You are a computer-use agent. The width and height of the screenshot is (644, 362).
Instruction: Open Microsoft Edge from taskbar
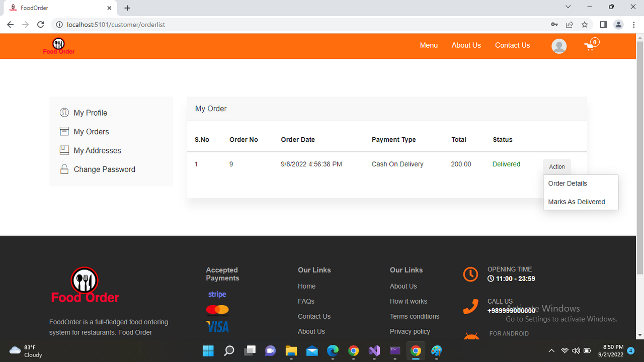333,350
